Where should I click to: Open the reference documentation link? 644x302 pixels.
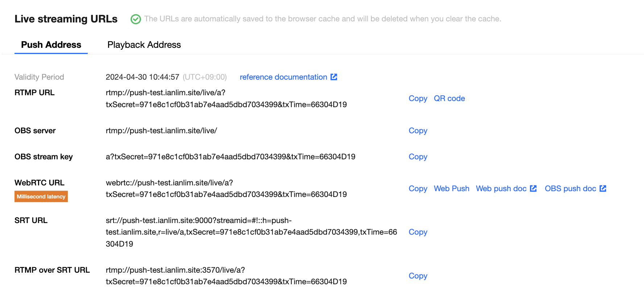point(283,77)
